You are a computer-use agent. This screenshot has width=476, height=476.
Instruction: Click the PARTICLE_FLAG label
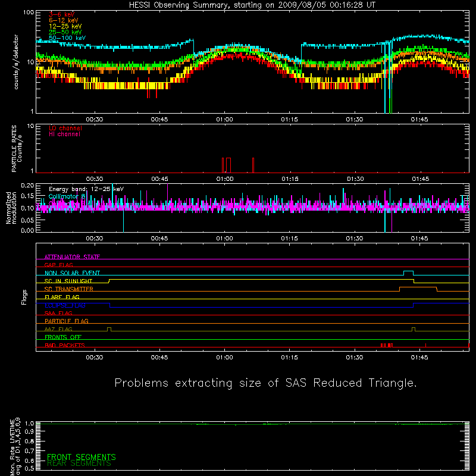coord(67,321)
